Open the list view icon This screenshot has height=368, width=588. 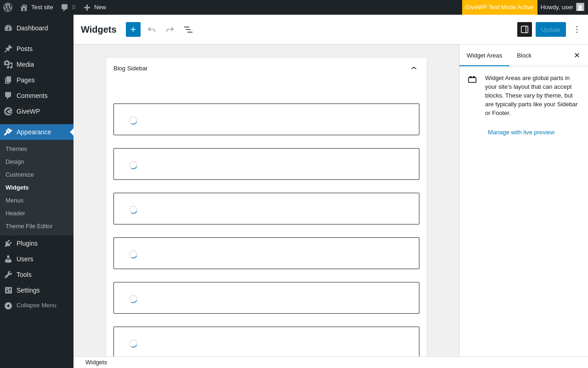188,29
